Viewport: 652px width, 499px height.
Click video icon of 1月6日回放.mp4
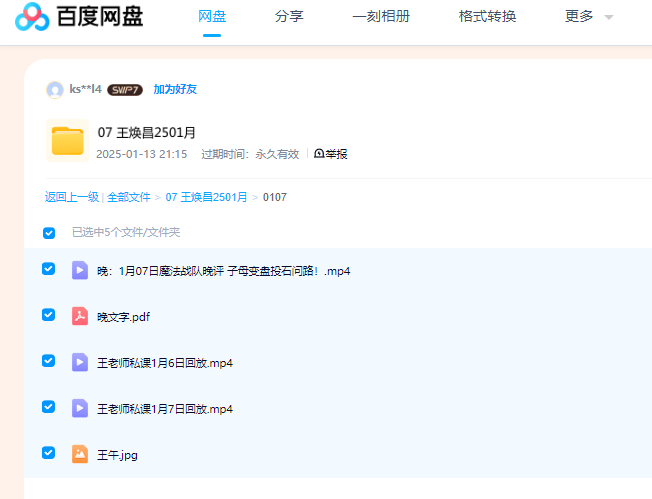pos(80,362)
